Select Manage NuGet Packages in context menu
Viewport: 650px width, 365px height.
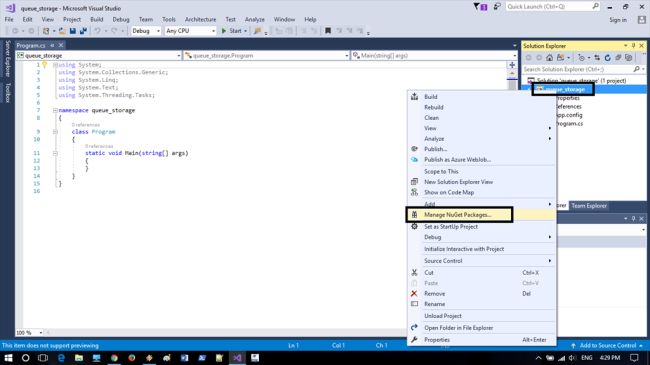481,215
